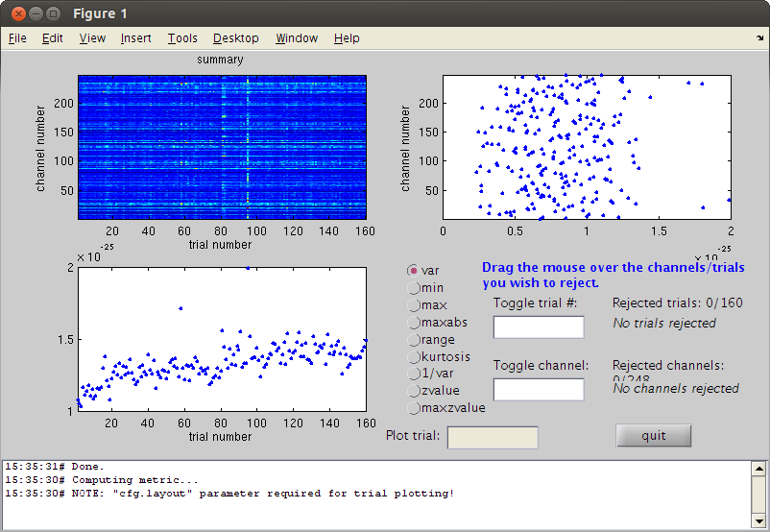Viewport: 770px width, 532px height.
Task: Click the 'Rejected trials: 0/160' text
Action: [x=677, y=302]
